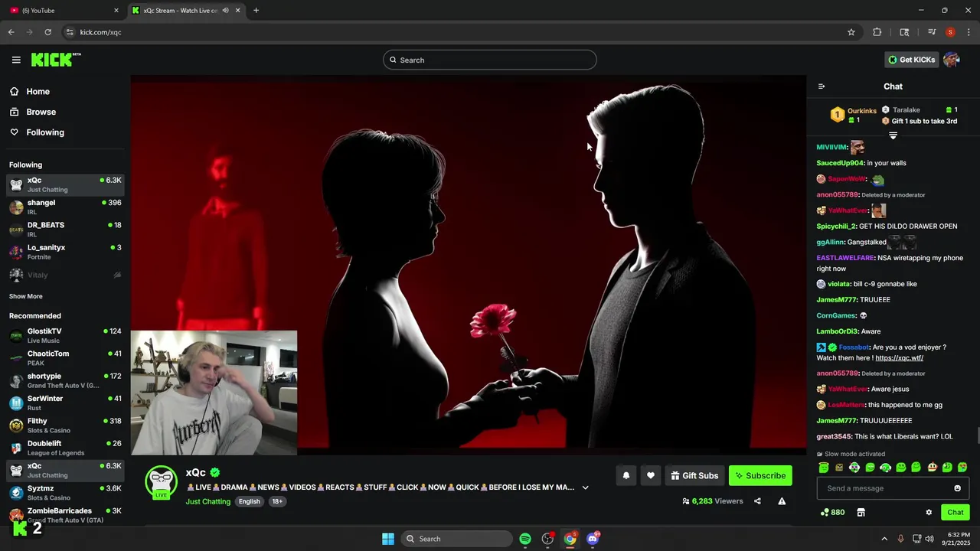Click the webcam overlay of the streamer
The image size is (980, 551).
(214, 393)
